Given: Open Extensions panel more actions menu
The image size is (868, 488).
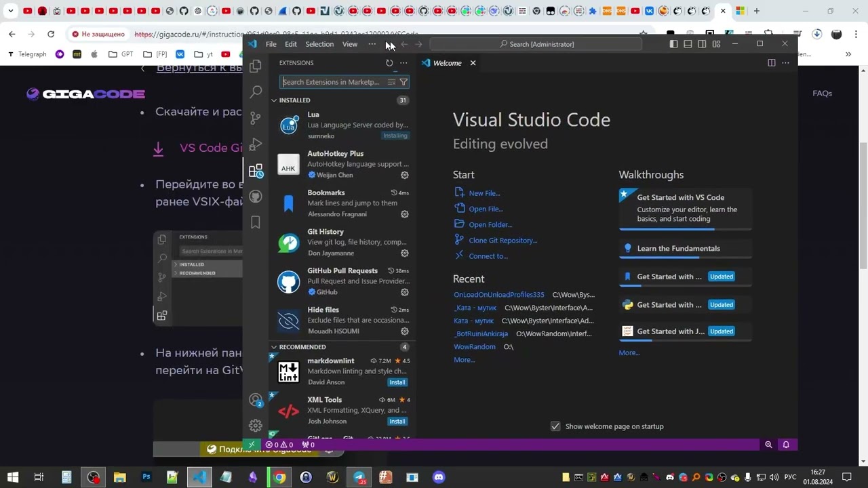Looking at the screenshot, I should click(403, 63).
